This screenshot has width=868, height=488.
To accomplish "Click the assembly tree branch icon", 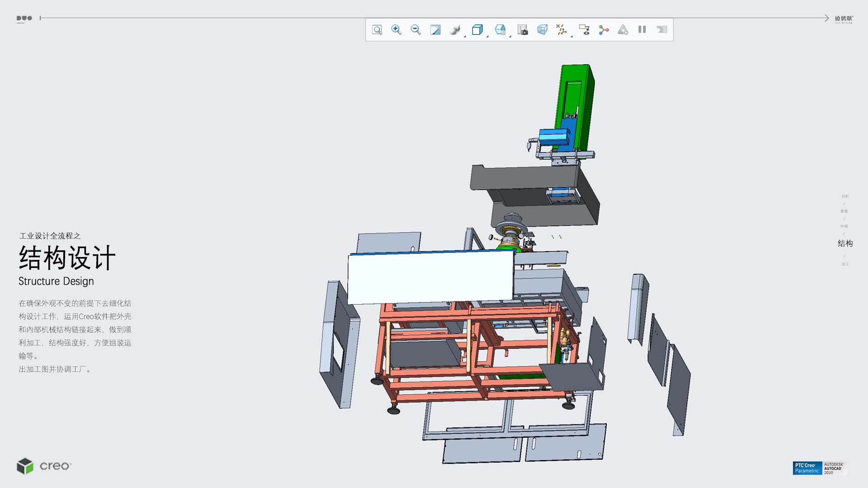I will click(x=604, y=30).
